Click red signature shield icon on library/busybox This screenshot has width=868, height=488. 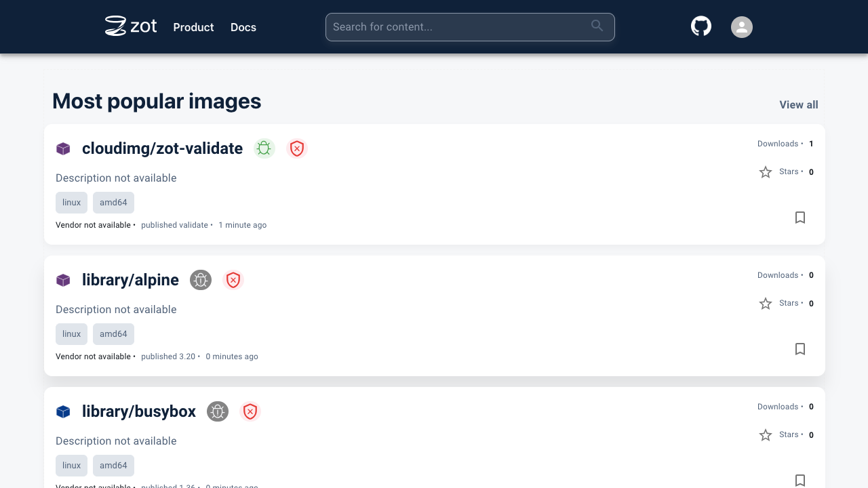click(x=250, y=411)
